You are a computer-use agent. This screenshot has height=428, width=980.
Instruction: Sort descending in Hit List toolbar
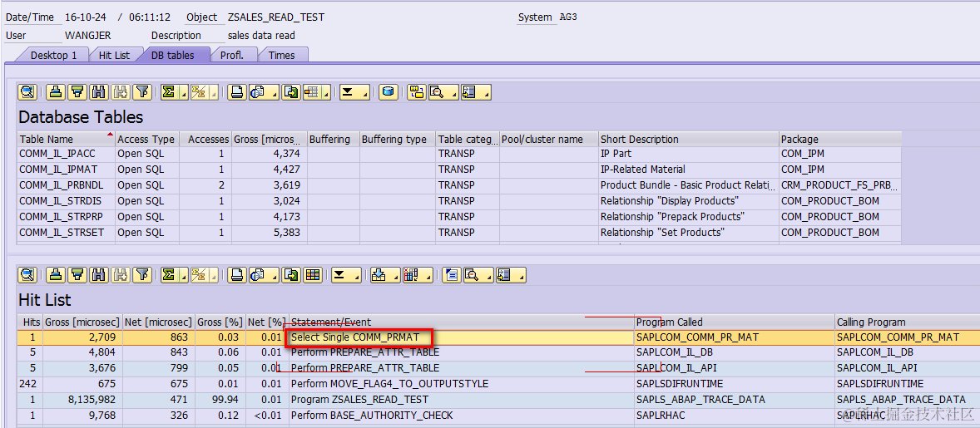tap(77, 274)
